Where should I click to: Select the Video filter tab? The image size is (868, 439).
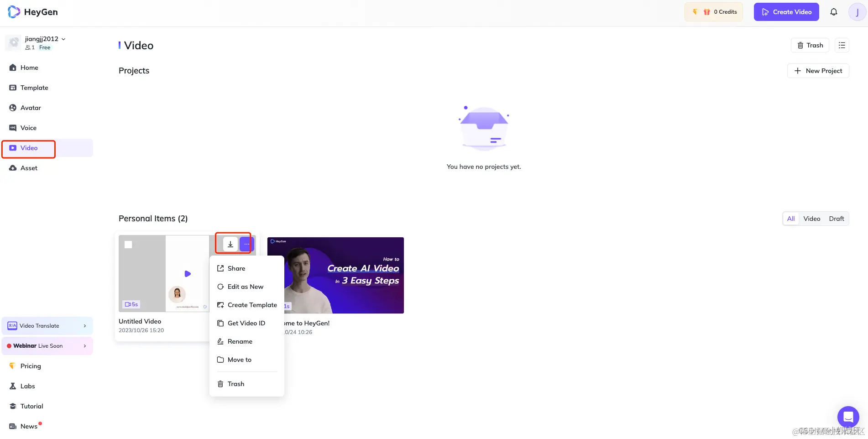coord(811,219)
